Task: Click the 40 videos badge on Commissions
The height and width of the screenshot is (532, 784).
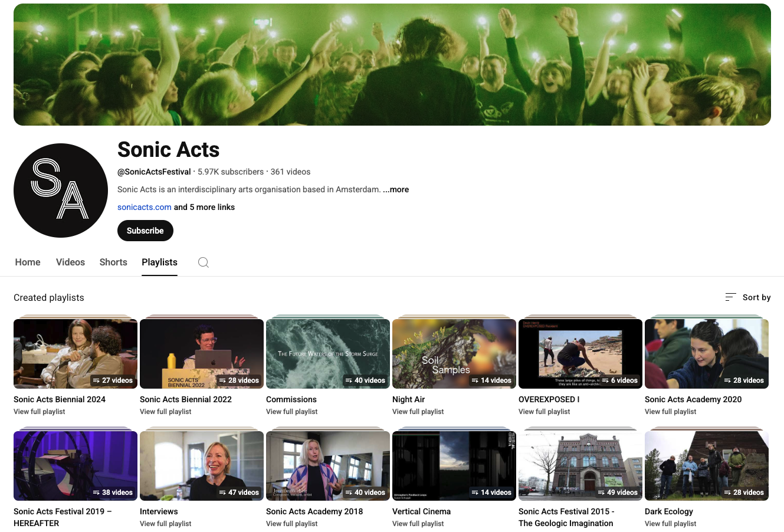Action: coord(365,380)
